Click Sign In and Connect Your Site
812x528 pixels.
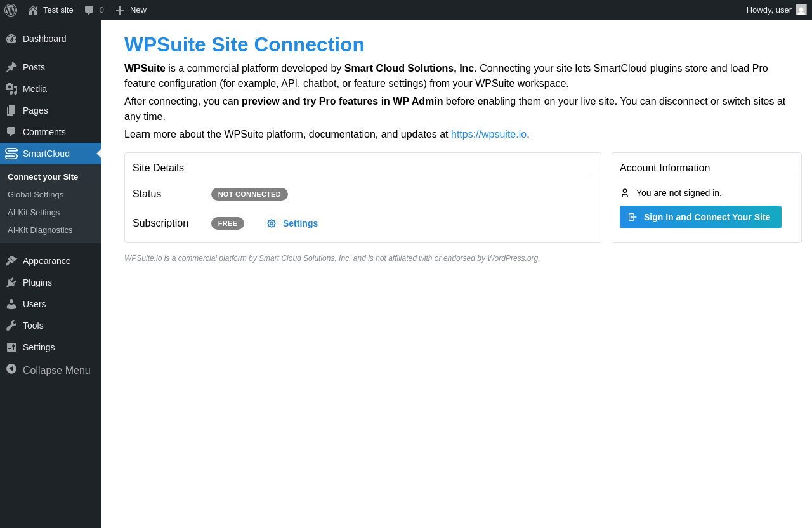(700, 217)
